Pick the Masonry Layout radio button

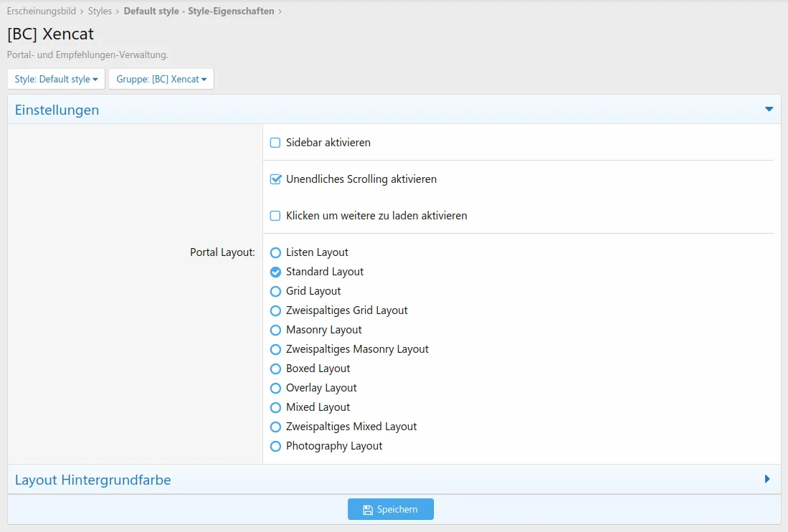(275, 330)
